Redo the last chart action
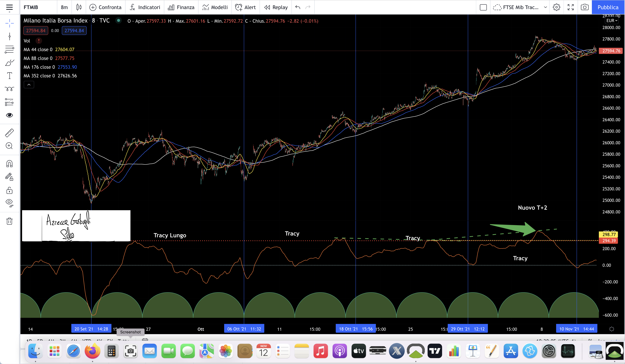The image size is (625, 364). coord(308,7)
